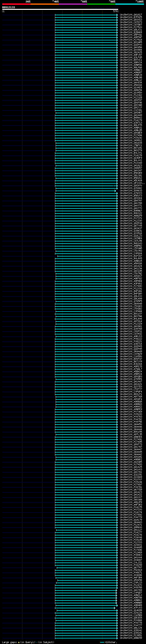The height and width of the screenshot is (644, 146).
Task: Click the cyan alignment bar for UniRef100_B1PID7
Action: pyautogui.click(x=87, y=256)
